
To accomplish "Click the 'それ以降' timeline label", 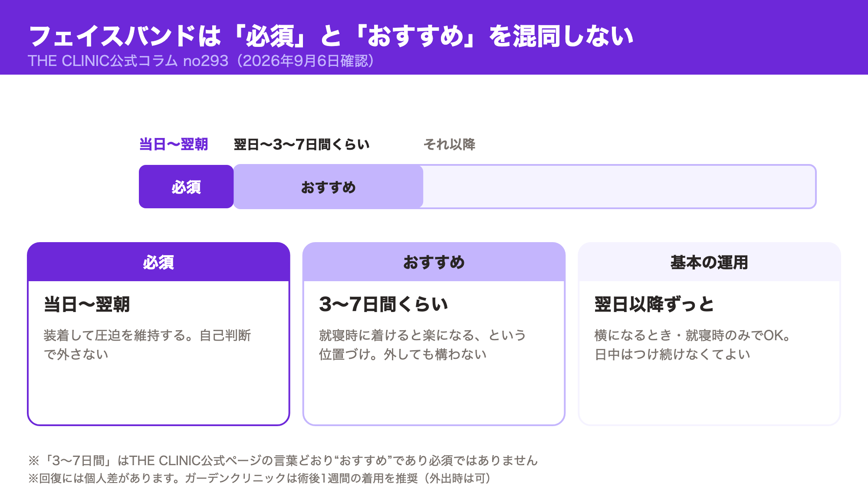I will coord(450,144).
